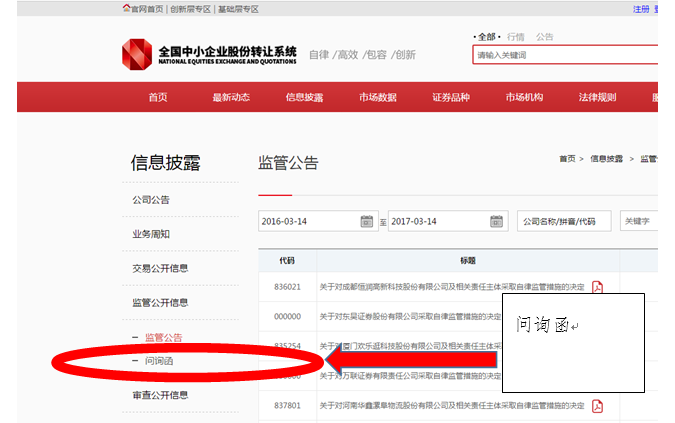
Task: Expand 审查公开信息 sidebar section
Action: [160, 395]
